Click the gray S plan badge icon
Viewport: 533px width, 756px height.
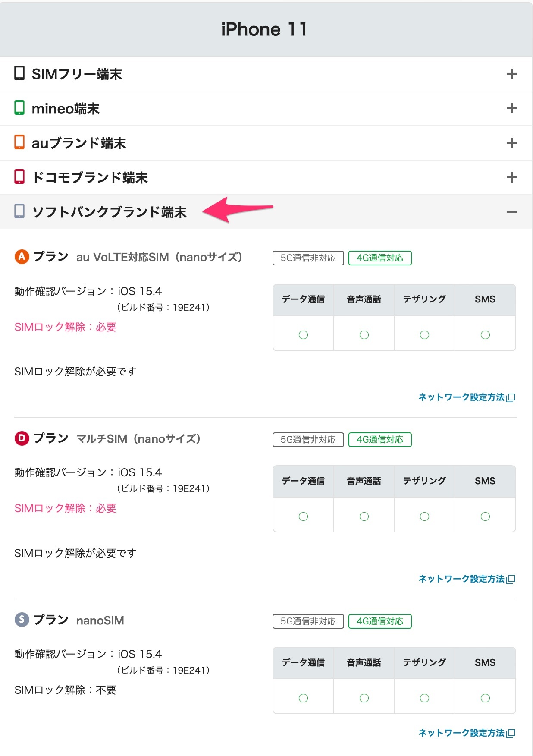pyautogui.click(x=22, y=620)
